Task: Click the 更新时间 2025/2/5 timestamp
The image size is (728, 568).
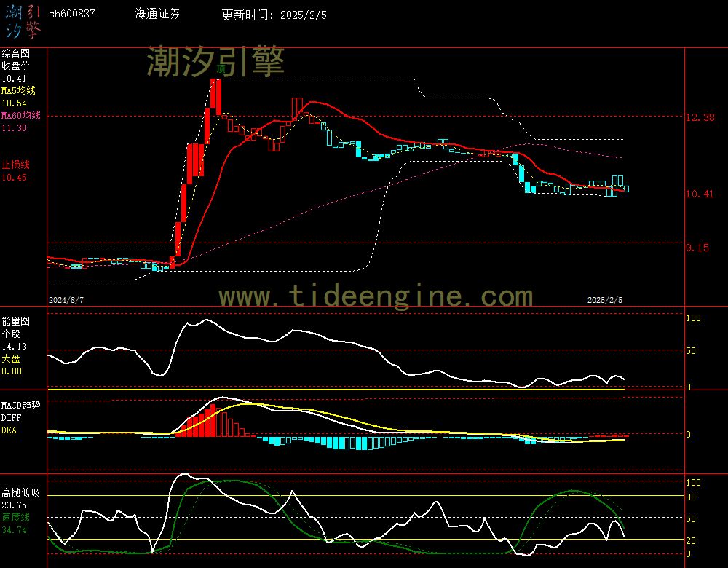Action: pos(274,14)
